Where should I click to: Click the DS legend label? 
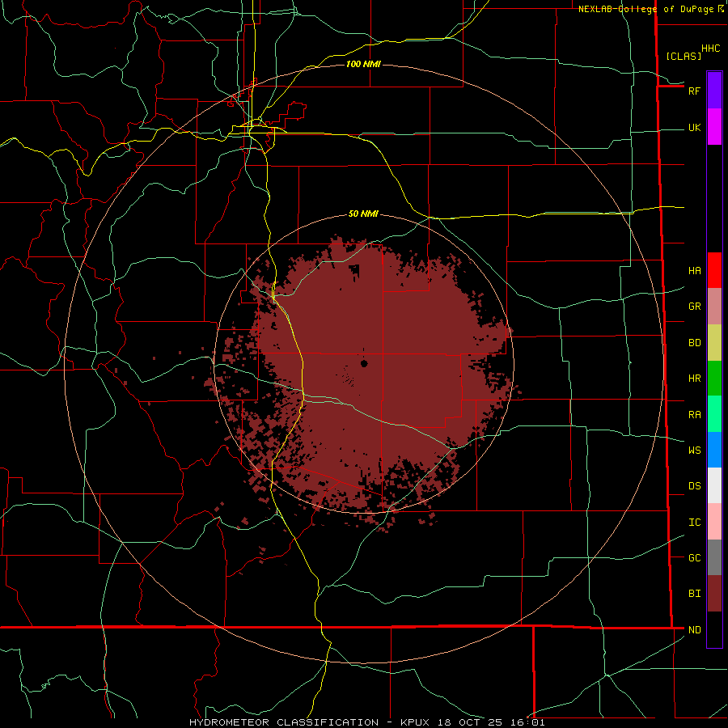[695, 485]
